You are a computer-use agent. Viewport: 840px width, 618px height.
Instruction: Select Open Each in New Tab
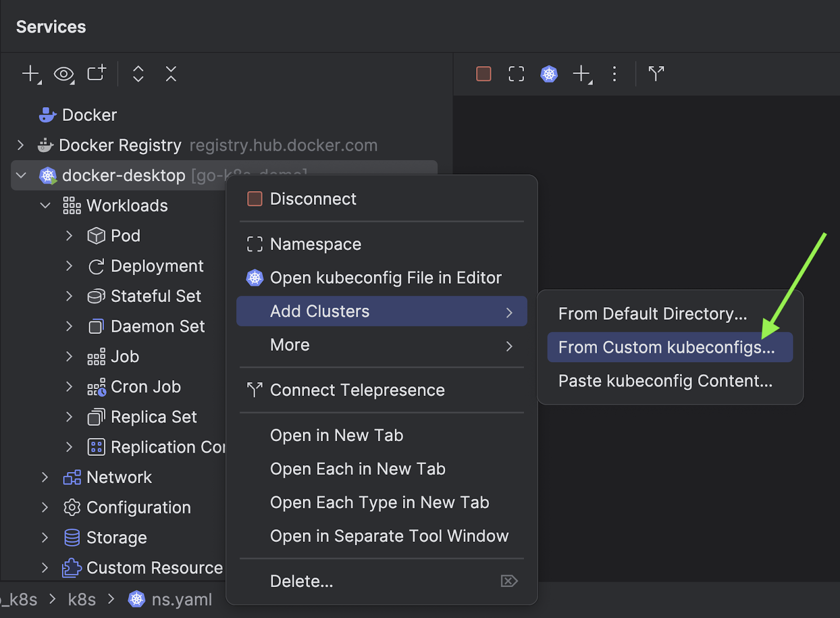coord(382,469)
